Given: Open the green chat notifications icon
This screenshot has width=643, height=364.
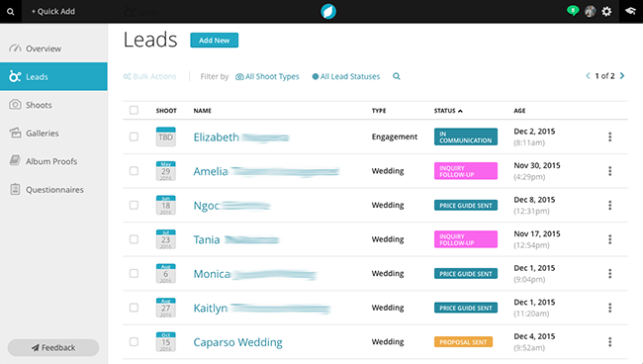Looking at the screenshot, I should point(573,11).
